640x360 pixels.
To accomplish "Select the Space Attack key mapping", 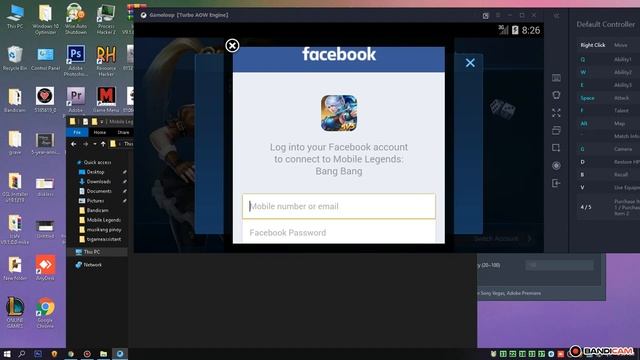I will [x=608, y=98].
